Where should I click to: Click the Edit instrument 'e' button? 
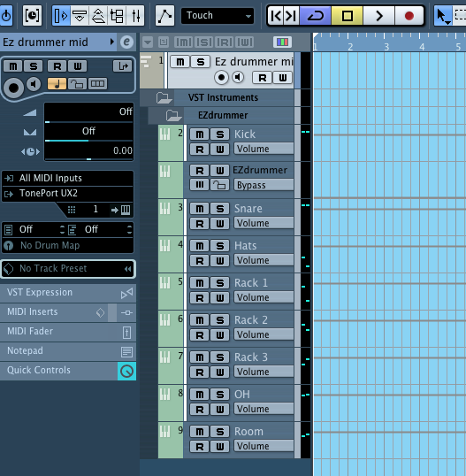coord(126,42)
